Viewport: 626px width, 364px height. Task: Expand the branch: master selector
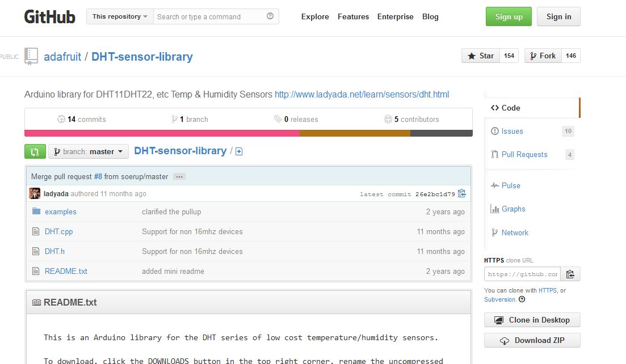(x=88, y=151)
